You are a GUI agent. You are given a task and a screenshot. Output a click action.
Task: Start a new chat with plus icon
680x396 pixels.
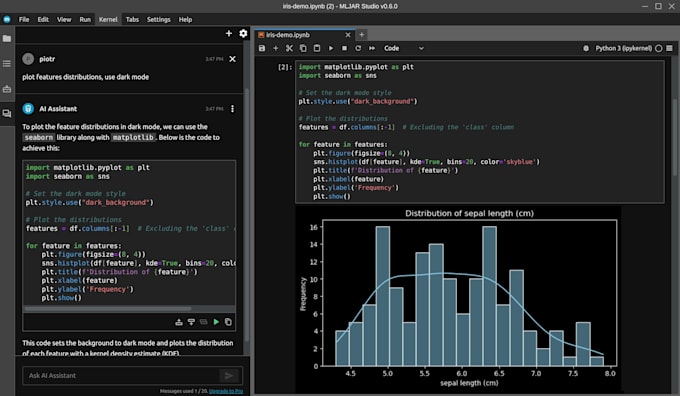click(229, 33)
